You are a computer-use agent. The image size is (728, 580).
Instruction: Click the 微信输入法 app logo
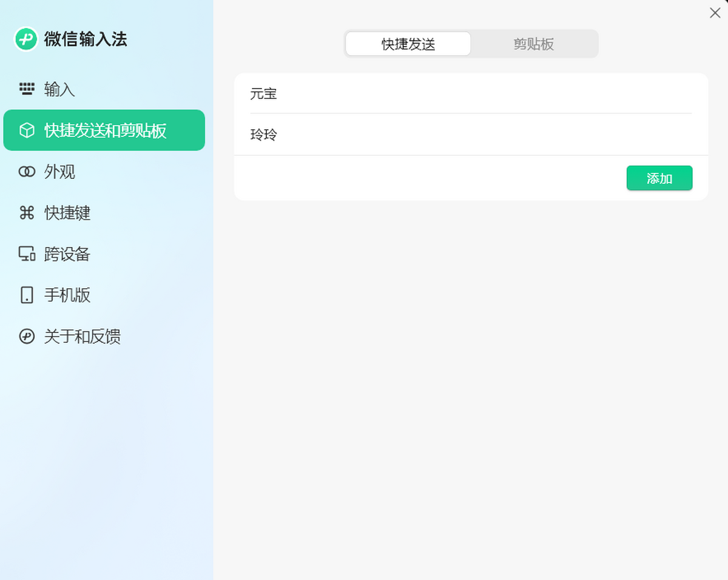25,39
